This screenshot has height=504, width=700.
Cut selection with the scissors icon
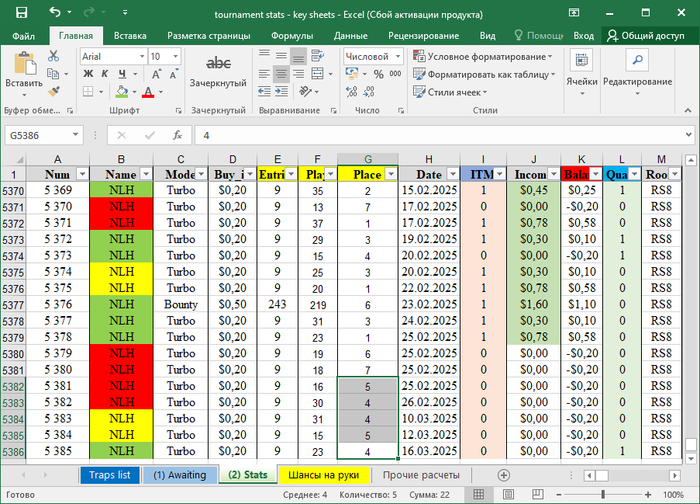54,56
